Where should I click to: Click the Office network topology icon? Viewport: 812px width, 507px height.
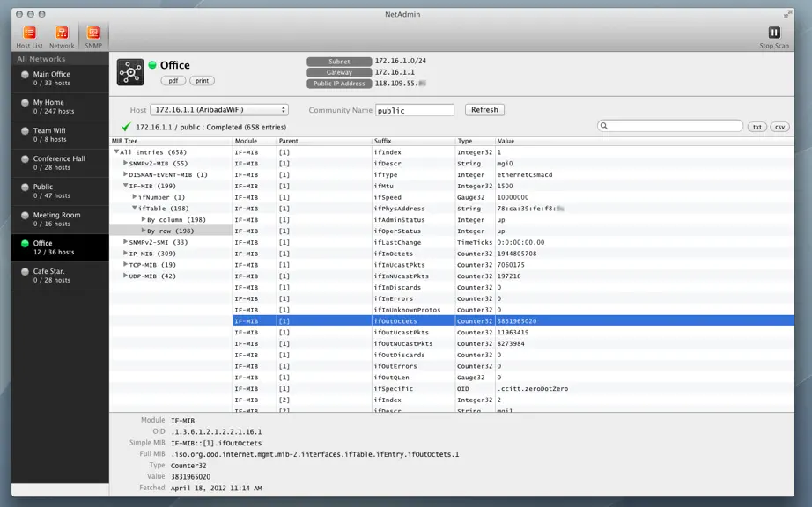[x=130, y=72]
